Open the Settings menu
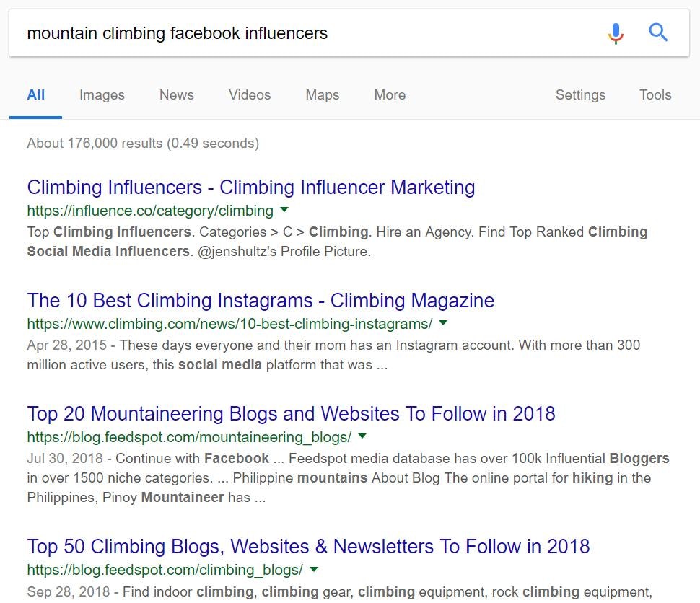 (x=580, y=95)
